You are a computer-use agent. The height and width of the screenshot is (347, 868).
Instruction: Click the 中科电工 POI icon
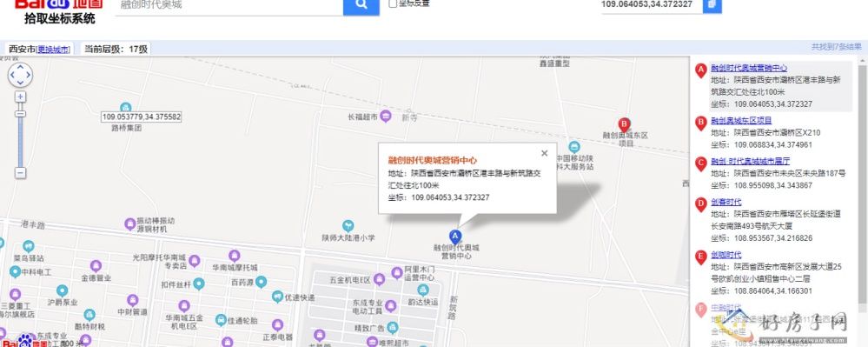pos(15,271)
